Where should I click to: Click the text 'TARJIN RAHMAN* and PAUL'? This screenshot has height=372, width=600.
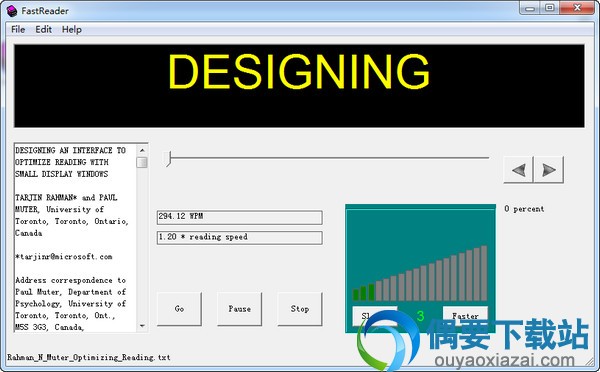pos(66,198)
